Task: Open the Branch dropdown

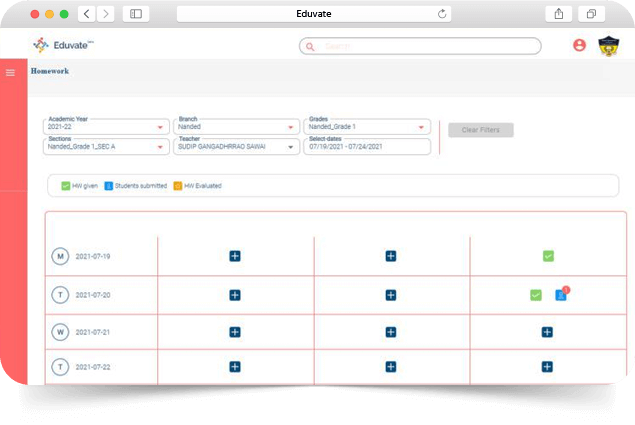Action: (x=237, y=127)
